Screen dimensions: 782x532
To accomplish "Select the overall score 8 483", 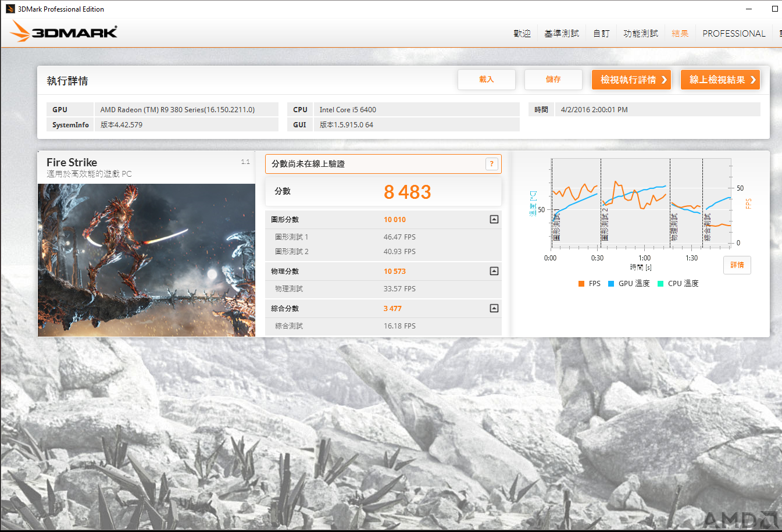I will pyautogui.click(x=407, y=192).
